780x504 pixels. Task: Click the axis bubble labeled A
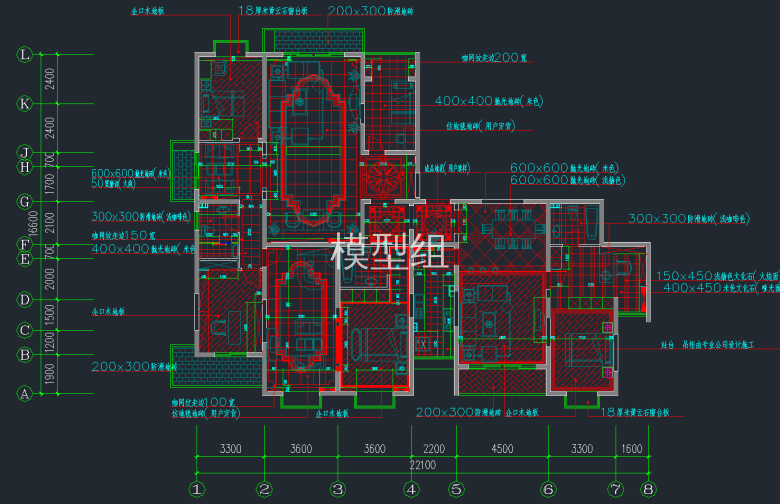pyautogui.click(x=25, y=394)
